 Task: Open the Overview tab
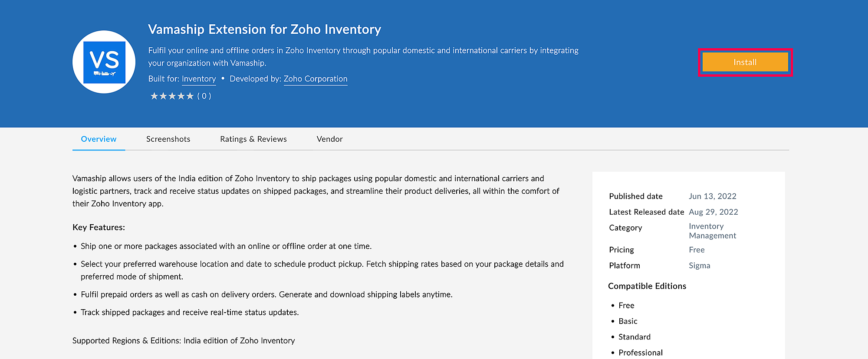tap(99, 139)
